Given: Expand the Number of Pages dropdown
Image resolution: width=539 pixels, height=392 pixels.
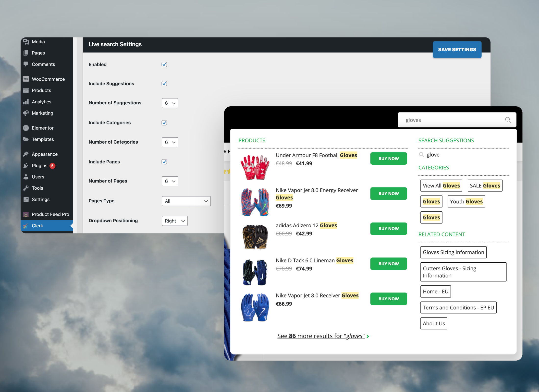Looking at the screenshot, I should click(170, 181).
